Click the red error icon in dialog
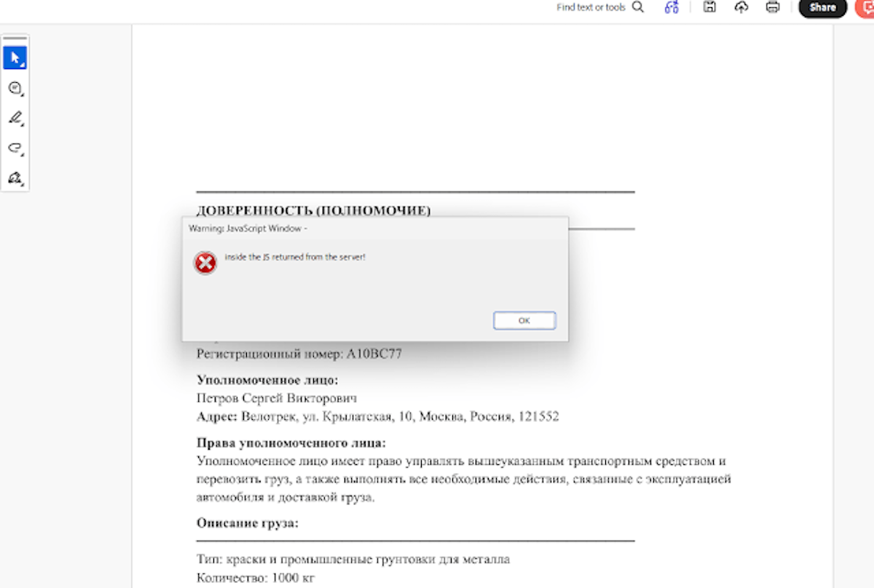 click(x=205, y=263)
